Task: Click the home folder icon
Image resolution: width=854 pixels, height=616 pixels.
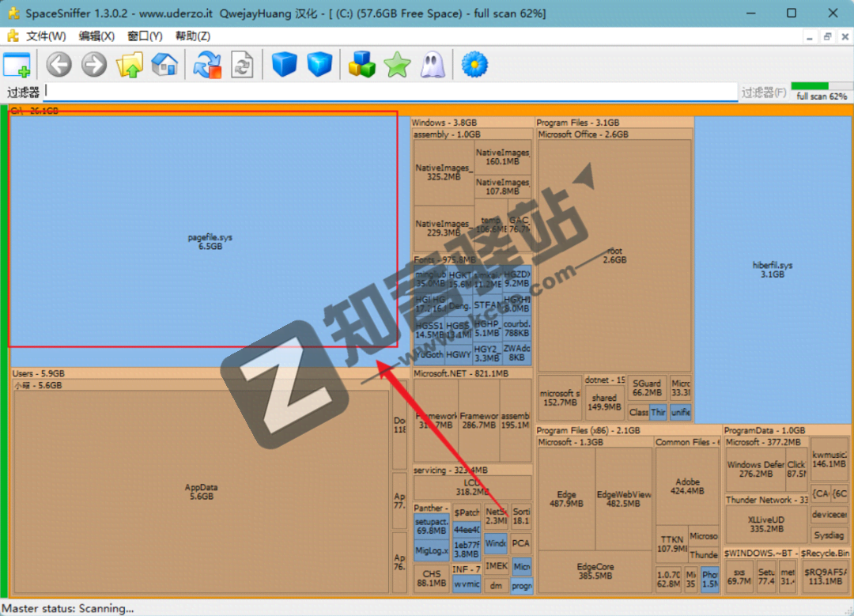Action: (x=164, y=65)
